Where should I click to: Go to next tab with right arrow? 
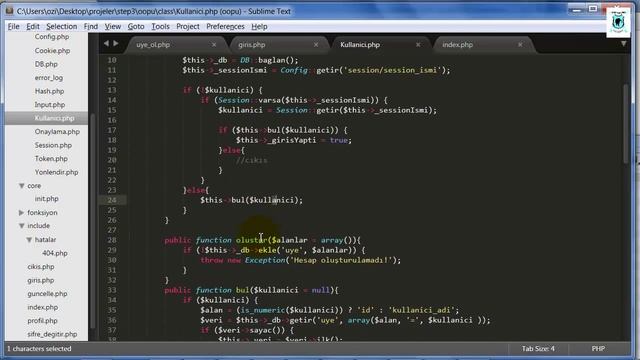coord(116,43)
